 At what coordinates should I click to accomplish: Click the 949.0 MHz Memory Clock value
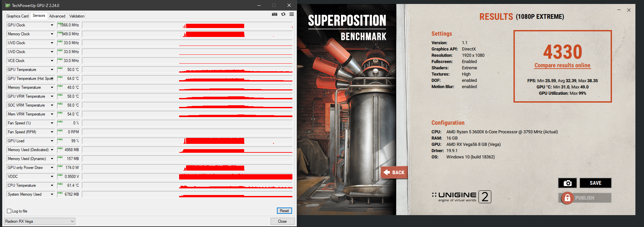[x=69, y=34]
